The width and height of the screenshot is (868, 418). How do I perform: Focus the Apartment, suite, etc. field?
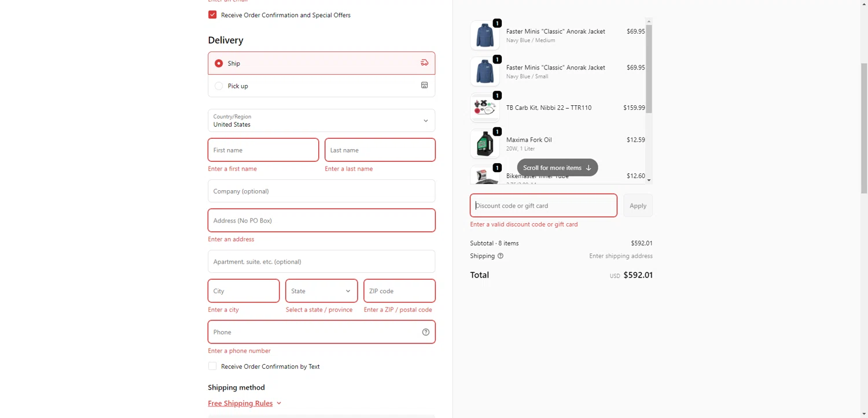[322, 261]
